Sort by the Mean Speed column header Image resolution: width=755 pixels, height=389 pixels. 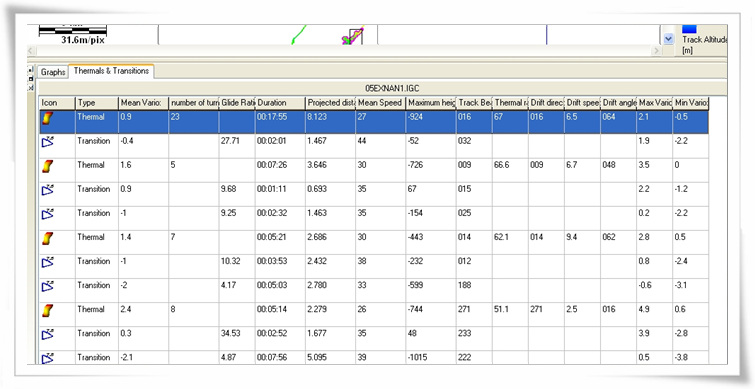pyautogui.click(x=380, y=103)
